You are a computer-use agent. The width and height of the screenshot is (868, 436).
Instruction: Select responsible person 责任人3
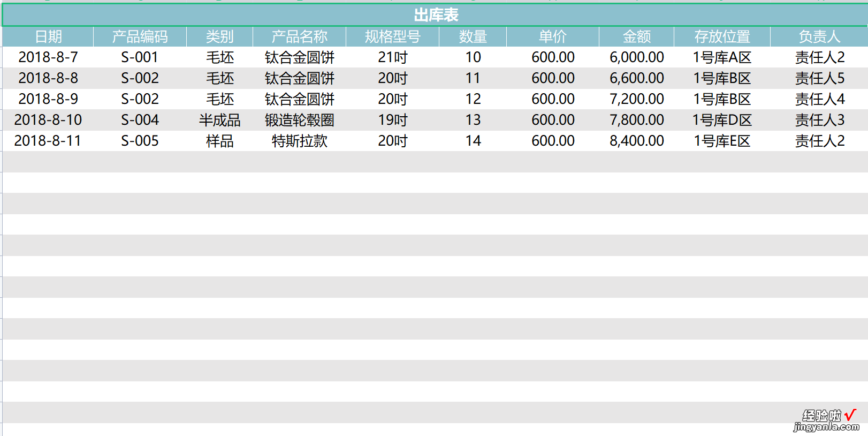click(819, 120)
